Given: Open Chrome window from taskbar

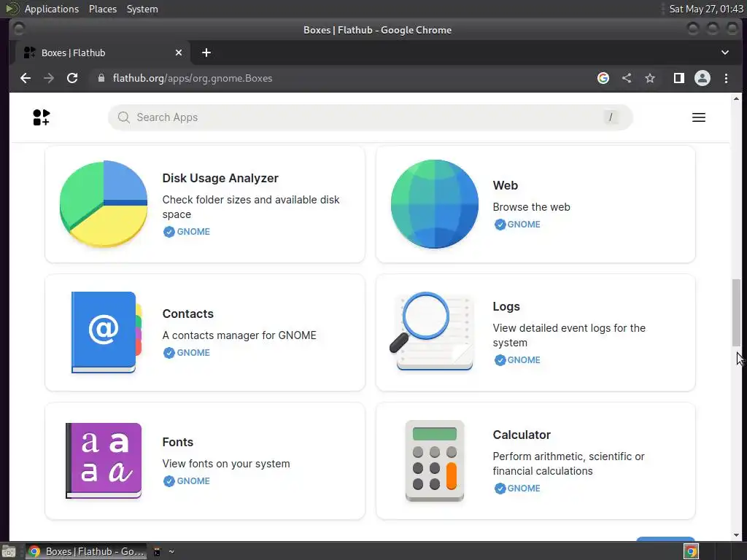Looking at the screenshot, I should (x=86, y=551).
